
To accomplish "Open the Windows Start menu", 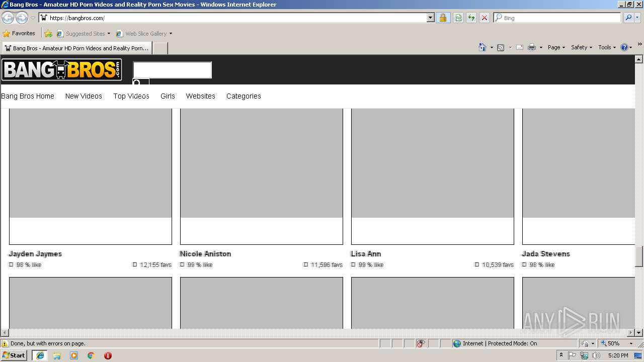I will [x=14, y=355].
